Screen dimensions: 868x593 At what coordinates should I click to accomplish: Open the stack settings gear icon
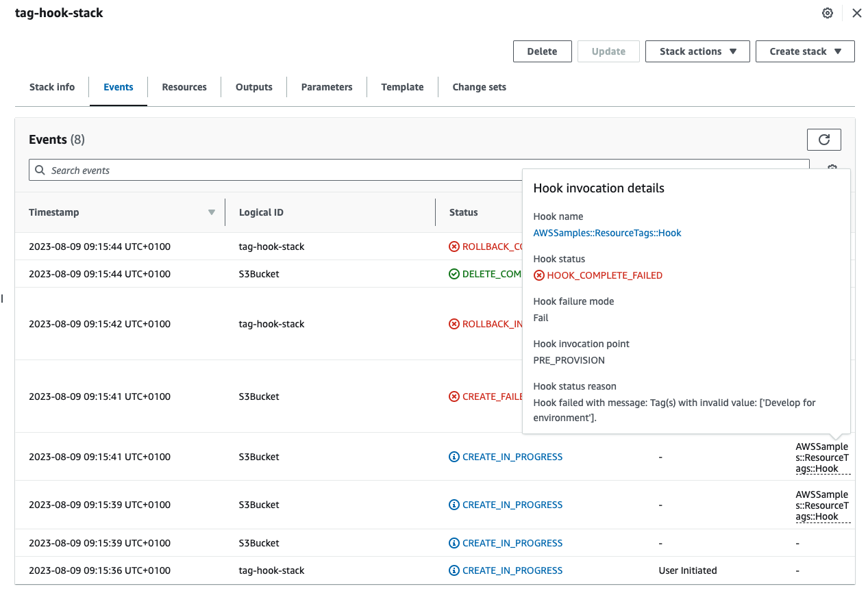[x=828, y=13]
